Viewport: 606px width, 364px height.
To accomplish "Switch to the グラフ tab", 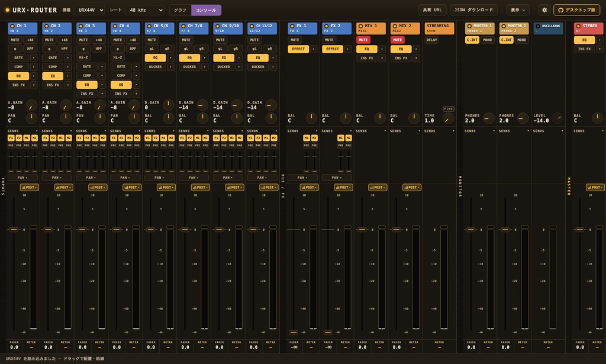I will click(180, 10).
